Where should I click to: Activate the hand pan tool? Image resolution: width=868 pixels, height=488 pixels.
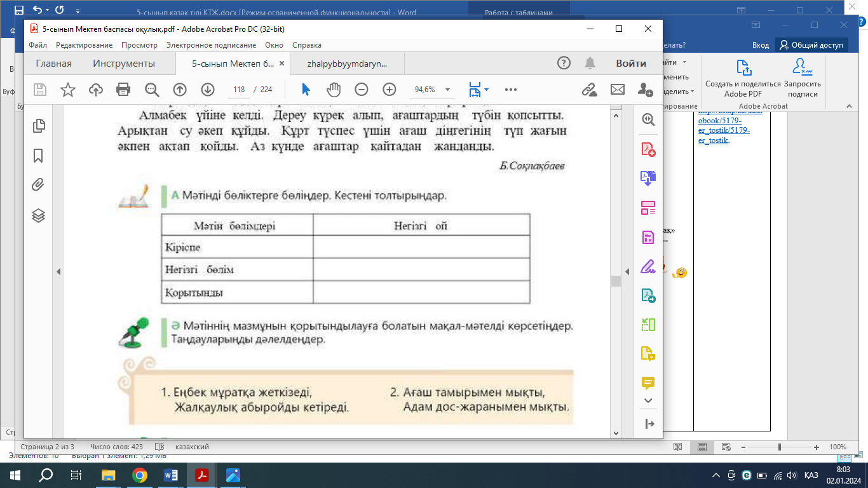[x=334, y=90]
